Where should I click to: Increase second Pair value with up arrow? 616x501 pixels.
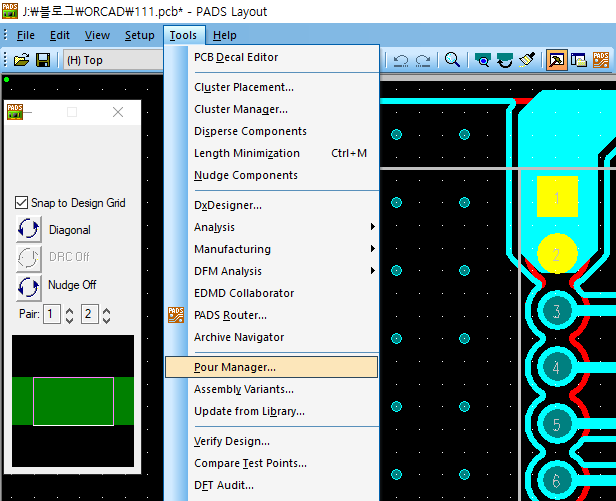[x=106, y=310]
